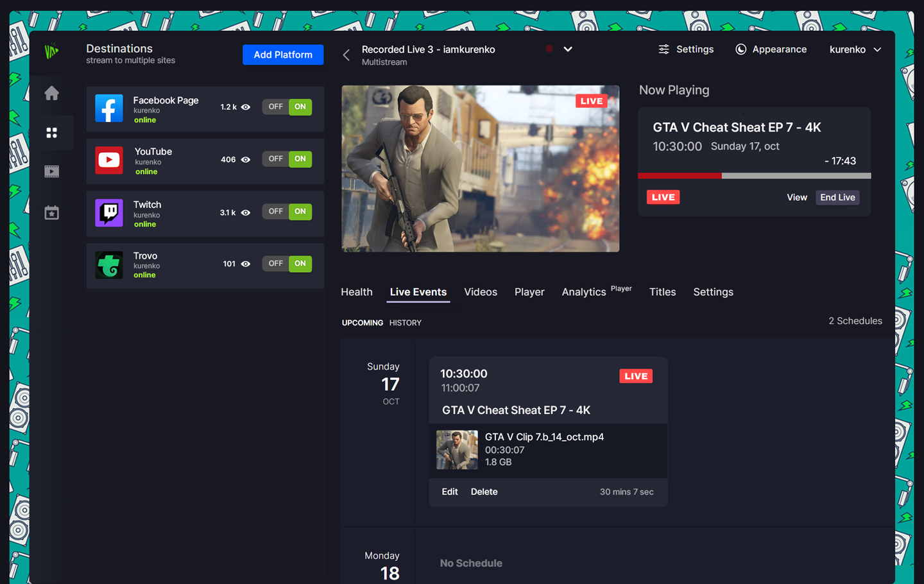Image resolution: width=924 pixels, height=584 pixels.
Task: Click LIVE badge on the scheduled event card
Action: tap(636, 376)
